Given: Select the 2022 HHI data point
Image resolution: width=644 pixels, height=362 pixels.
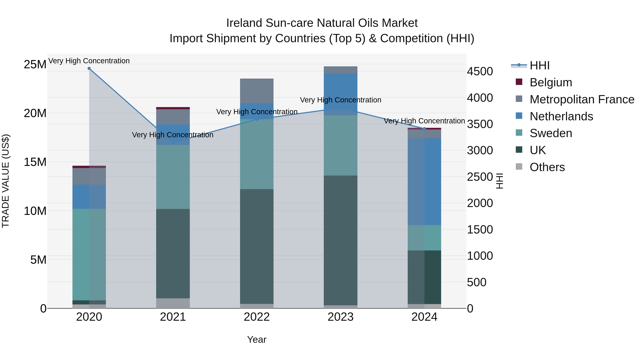Looking at the screenshot, I should [x=257, y=119].
